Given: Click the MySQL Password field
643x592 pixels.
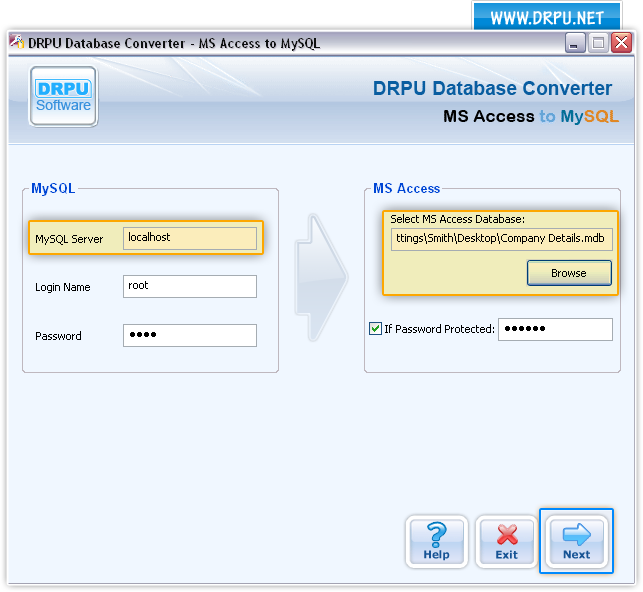Looking at the screenshot, I should click(x=190, y=335).
